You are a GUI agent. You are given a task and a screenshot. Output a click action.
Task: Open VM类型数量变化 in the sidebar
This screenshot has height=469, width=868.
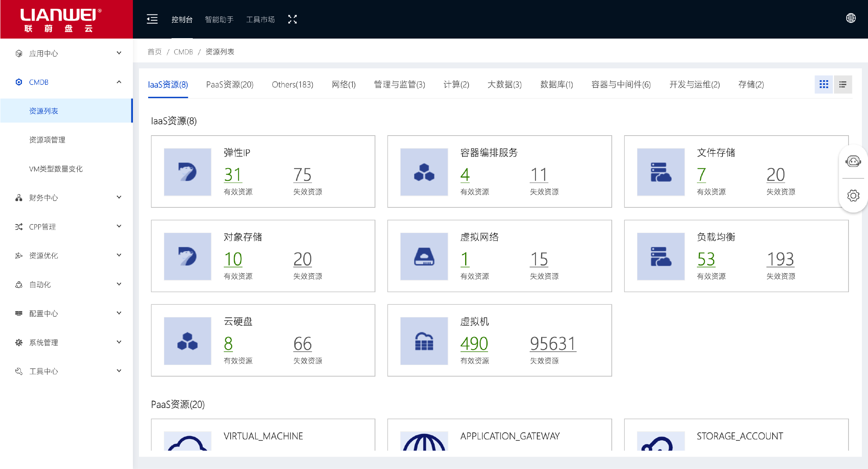(56, 169)
